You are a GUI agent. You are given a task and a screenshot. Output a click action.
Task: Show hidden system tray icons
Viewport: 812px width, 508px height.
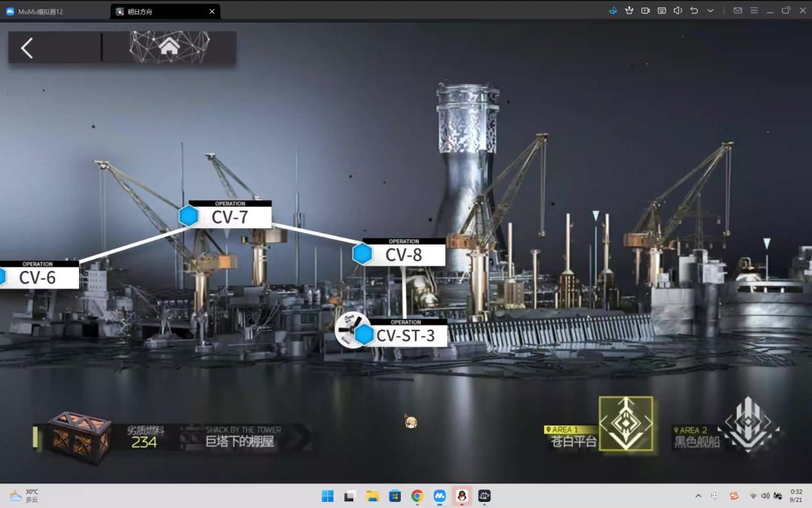click(698, 496)
